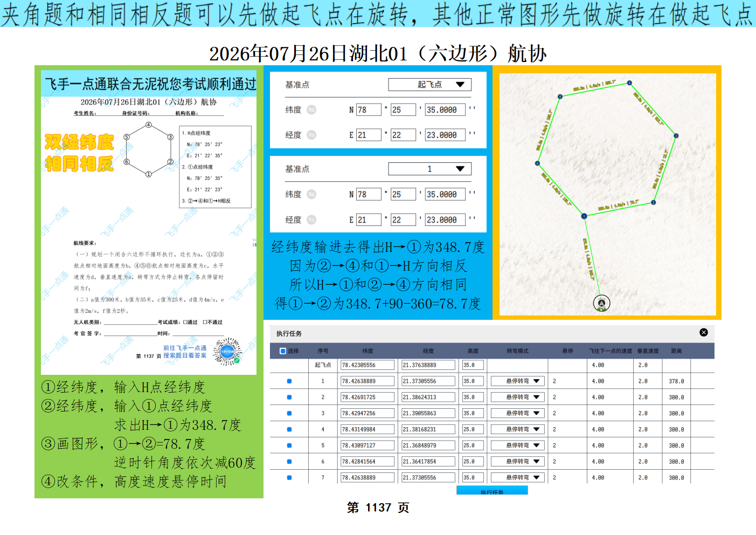This screenshot has width=756, height=535.
Task: Click the 高度 column header in the table
Action: (473, 351)
